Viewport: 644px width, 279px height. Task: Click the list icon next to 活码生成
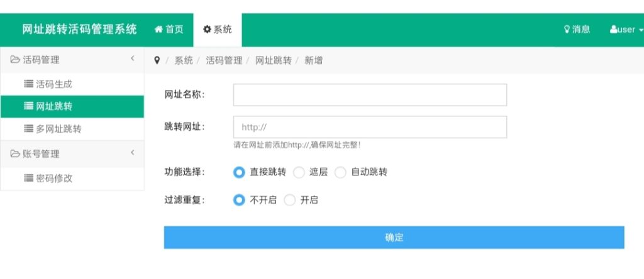[29, 84]
